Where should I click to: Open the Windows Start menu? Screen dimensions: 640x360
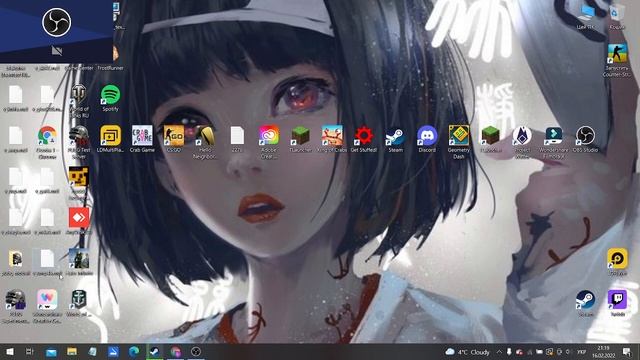(x=10, y=351)
